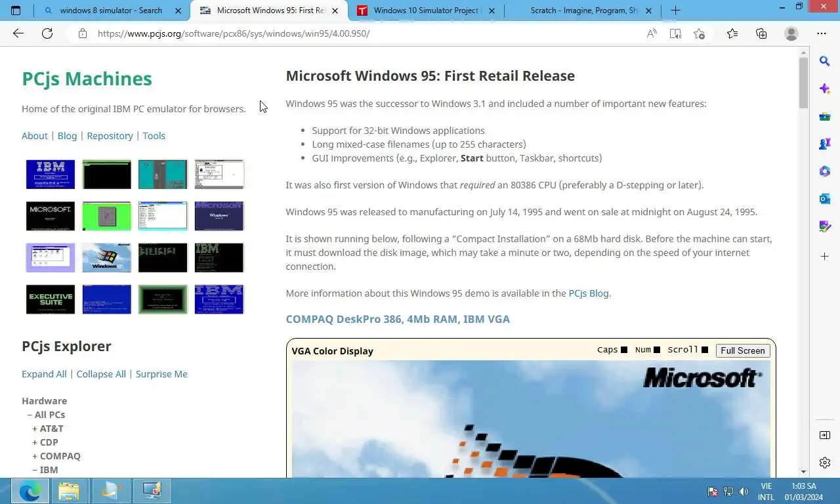The image size is (840, 504).
Task: Click the network icon in system tray
Action: pos(728,492)
